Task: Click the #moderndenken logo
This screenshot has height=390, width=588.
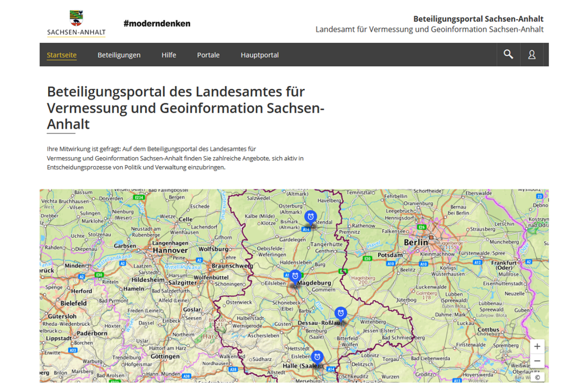Action: 156,23
